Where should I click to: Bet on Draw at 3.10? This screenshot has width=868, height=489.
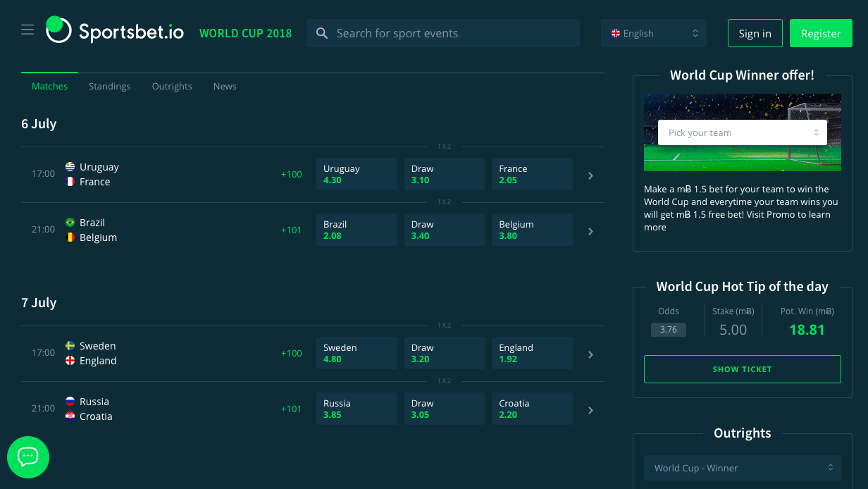[x=445, y=174]
